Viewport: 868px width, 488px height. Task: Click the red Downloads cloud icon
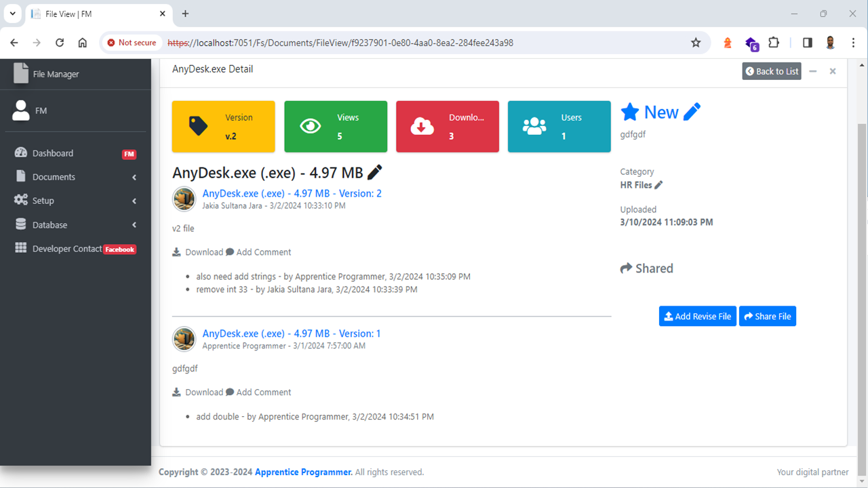pyautogui.click(x=422, y=126)
